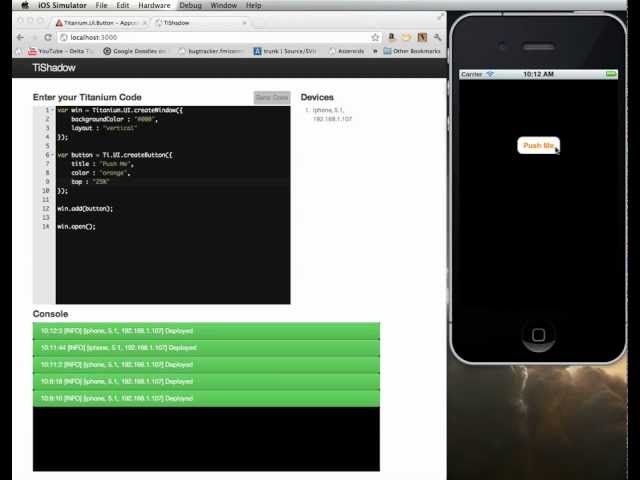The image size is (640, 480).
Task: Bookmark this page with the star icon
Action: pyautogui.click(x=375, y=38)
